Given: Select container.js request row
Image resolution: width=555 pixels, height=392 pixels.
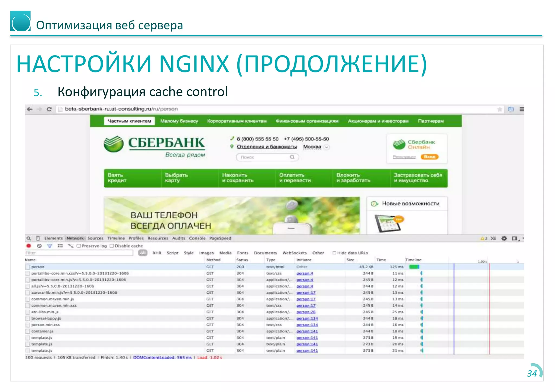Looking at the screenshot, I should click(274, 331).
